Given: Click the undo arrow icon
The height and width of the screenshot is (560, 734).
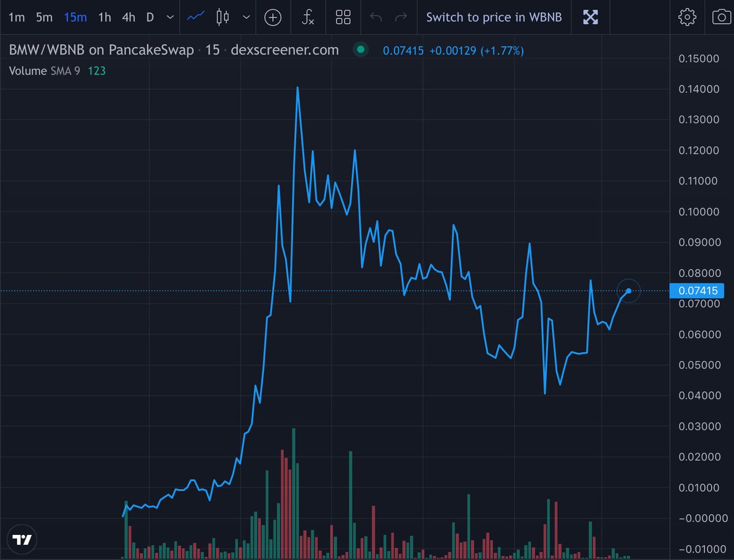Looking at the screenshot, I should coord(376,17).
